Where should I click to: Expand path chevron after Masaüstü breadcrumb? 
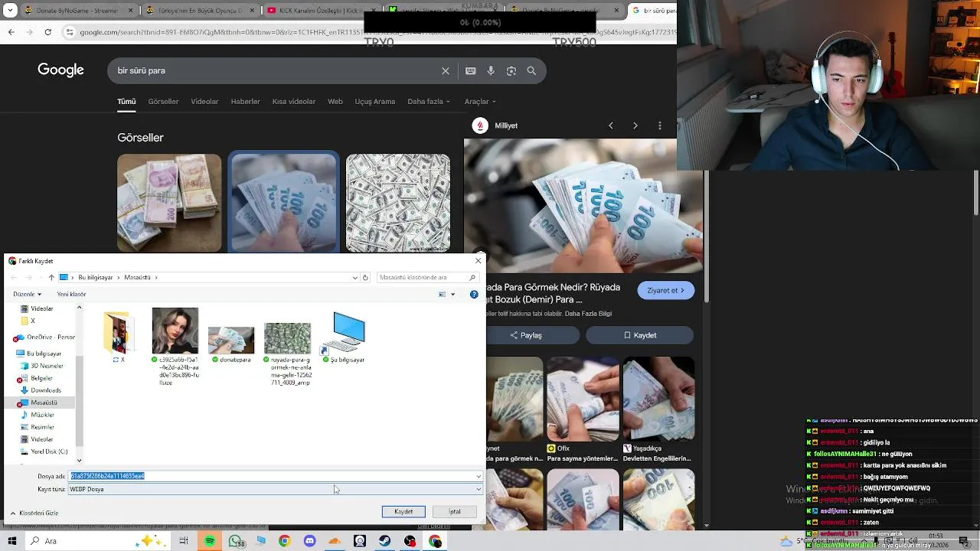point(156,277)
